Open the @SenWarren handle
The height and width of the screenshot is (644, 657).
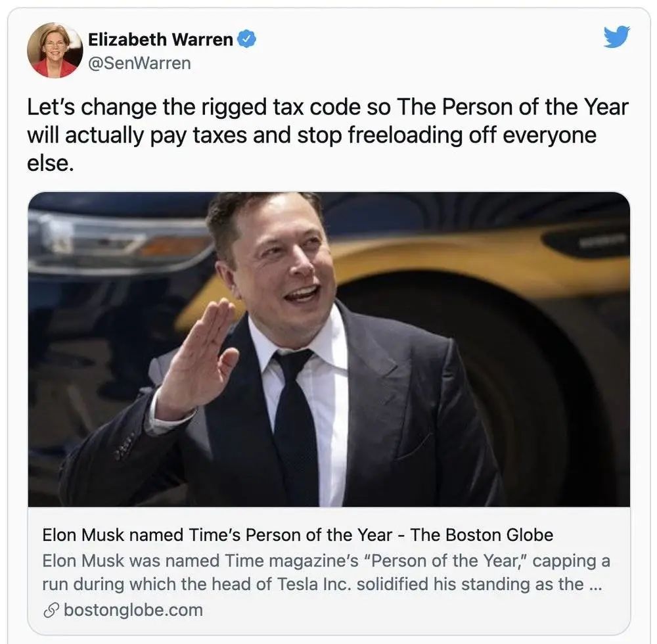(139, 63)
